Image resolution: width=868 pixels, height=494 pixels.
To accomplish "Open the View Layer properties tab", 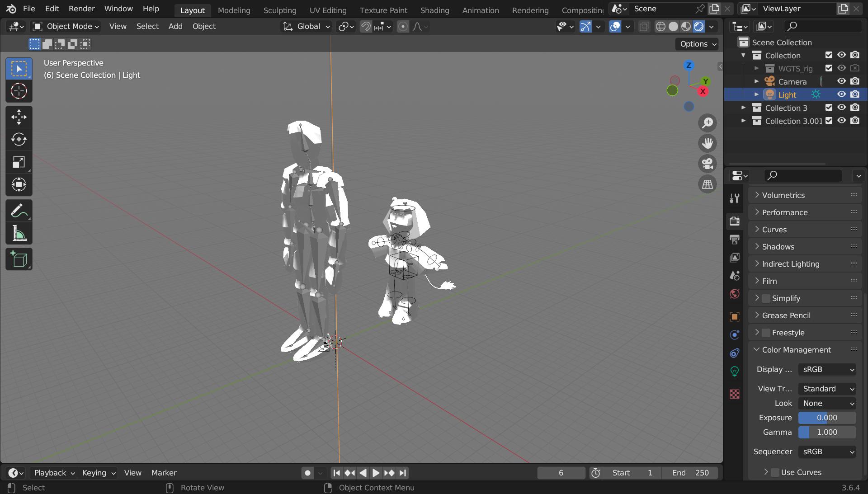I will (735, 257).
